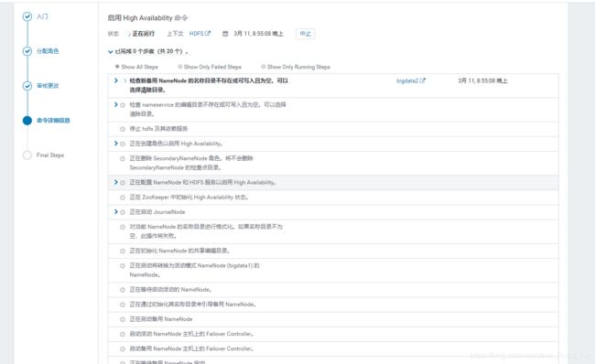
Task: Expand the 正在创建角色以启用 High Availability row
Action: (x=116, y=144)
